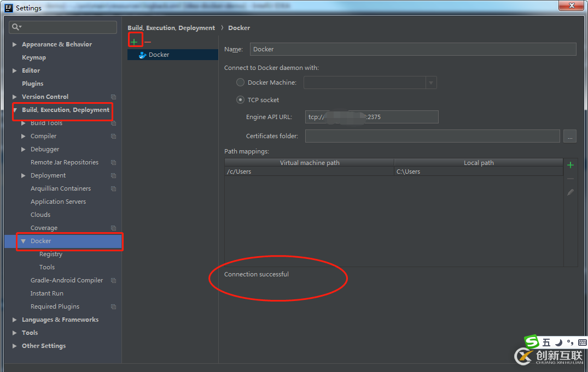Click project-level icon beside Coverage
The image size is (588, 372).
pyautogui.click(x=113, y=228)
